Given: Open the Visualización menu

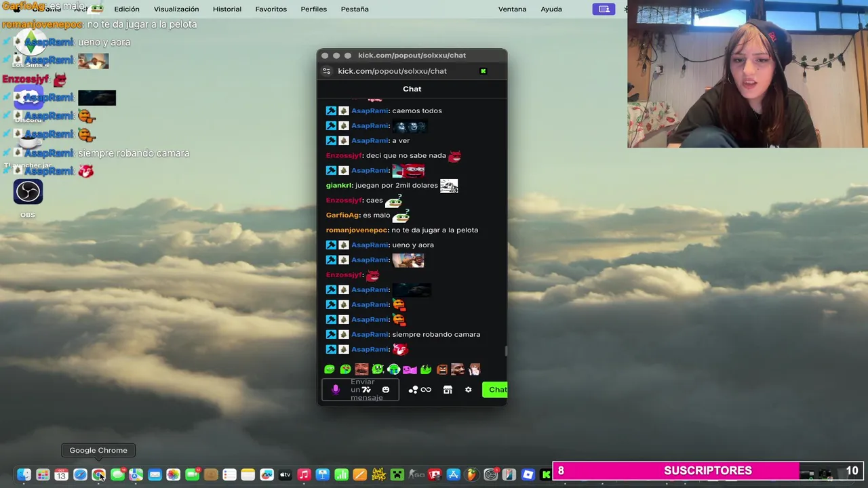Looking at the screenshot, I should tap(176, 9).
